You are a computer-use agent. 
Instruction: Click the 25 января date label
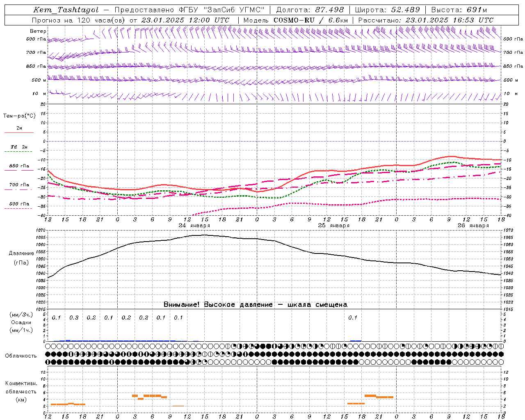(x=333, y=226)
